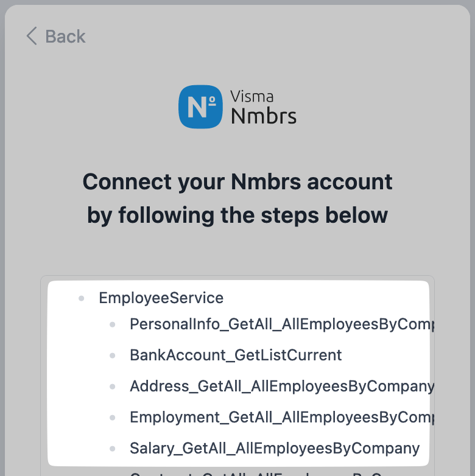Select PersonalInfo_GetAll_AllEmployeesByCompany entry

281,324
